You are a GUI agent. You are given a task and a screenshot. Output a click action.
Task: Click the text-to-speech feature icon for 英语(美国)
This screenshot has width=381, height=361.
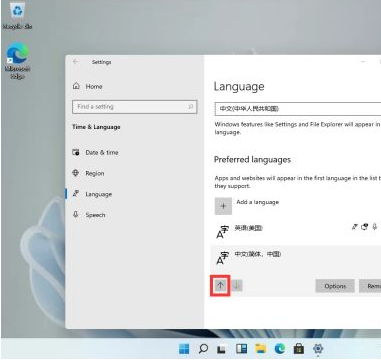coord(365,227)
